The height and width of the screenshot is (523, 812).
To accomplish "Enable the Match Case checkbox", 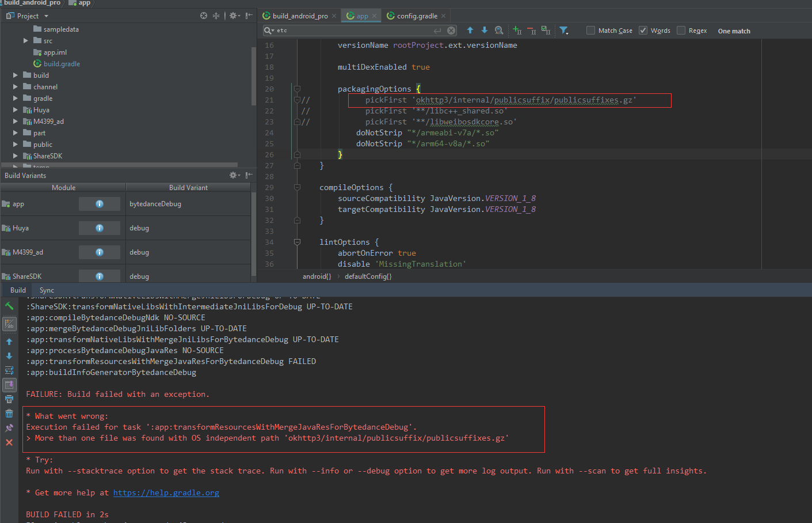I will pos(590,31).
